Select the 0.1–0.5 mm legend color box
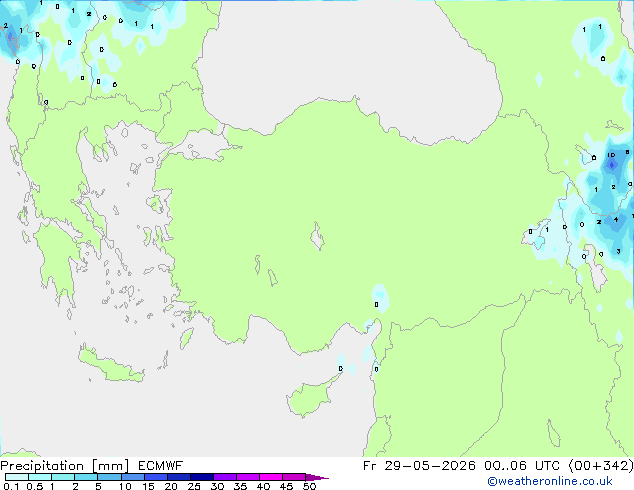The height and width of the screenshot is (490, 634). [17, 477]
